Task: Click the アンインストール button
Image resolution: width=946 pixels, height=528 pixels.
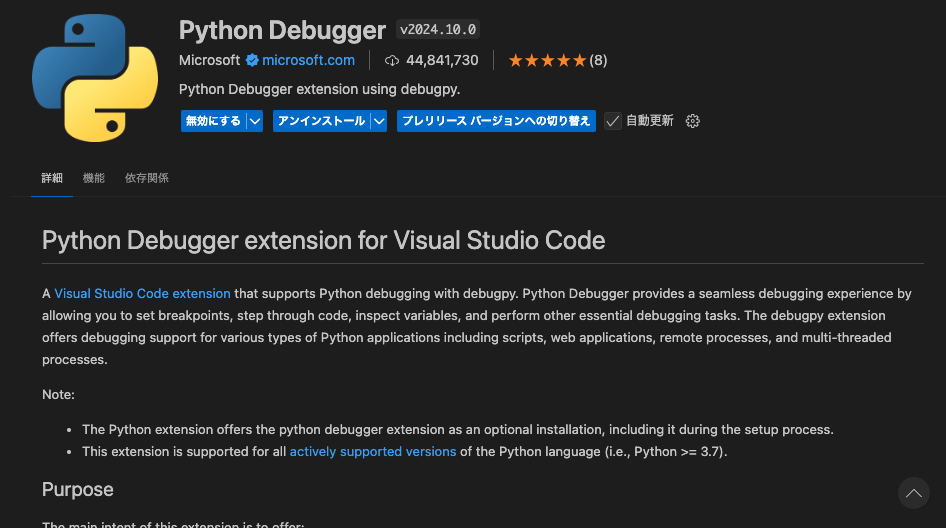Action: point(322,121)
